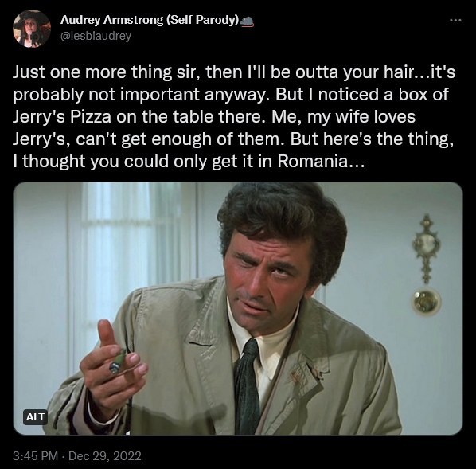The height and width of the screenshot is (469, 476).
Task: Click 'Jerry's Pizza' in the tweet text
Action: pos(62,117)
